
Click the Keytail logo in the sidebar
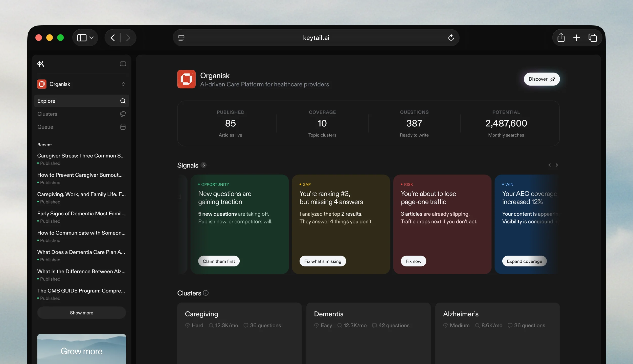[41, 64]
